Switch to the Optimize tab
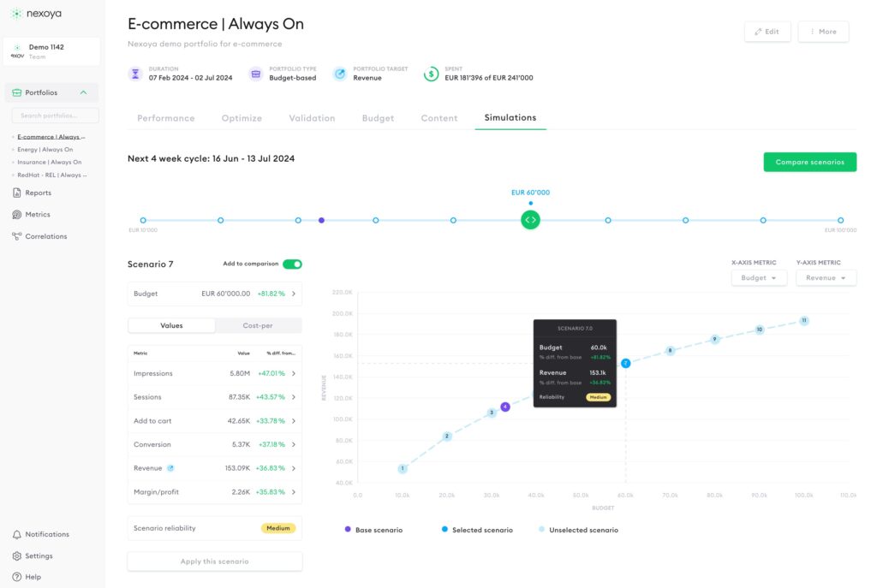The height and width of the screenshot is (588, 877). click(x=242, y=118)
